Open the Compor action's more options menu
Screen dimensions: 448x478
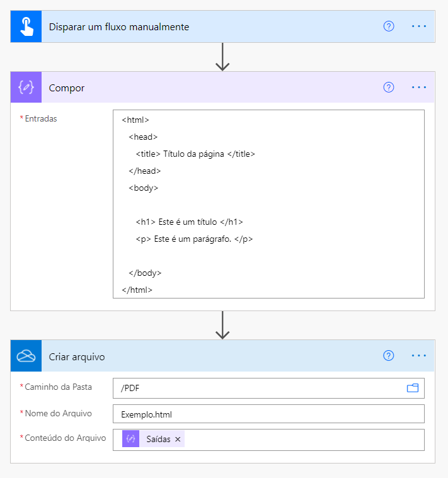click(419, 88)
